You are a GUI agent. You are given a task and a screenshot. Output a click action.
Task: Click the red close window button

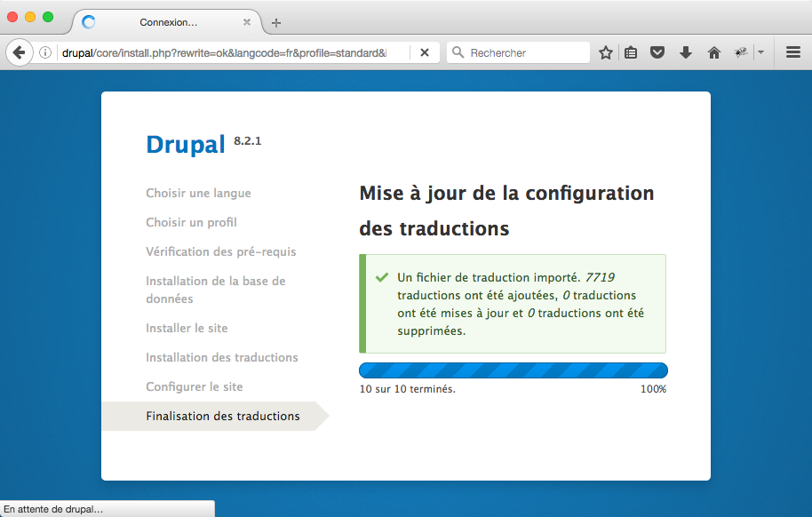pyautogui.click(x=12, y=17)
